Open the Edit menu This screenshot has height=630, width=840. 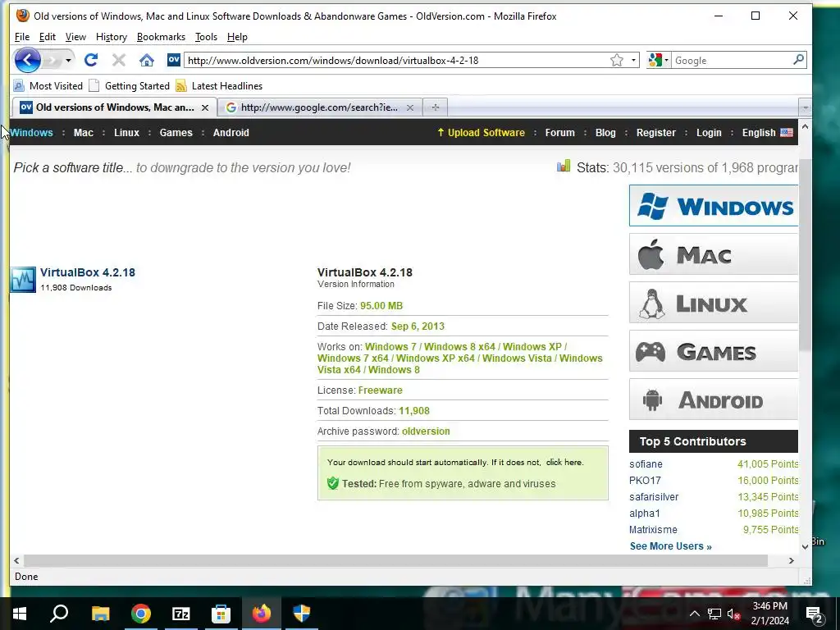tap(47, 37)
